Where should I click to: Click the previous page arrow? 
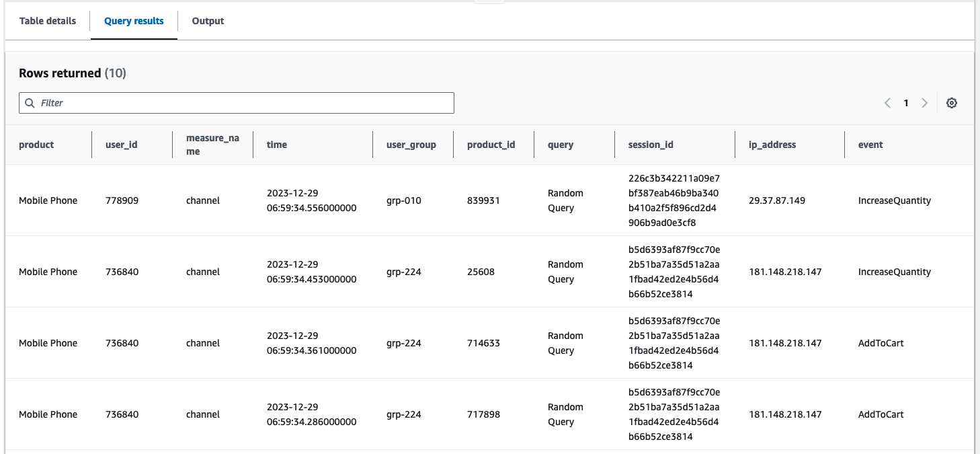pos(887,102)
